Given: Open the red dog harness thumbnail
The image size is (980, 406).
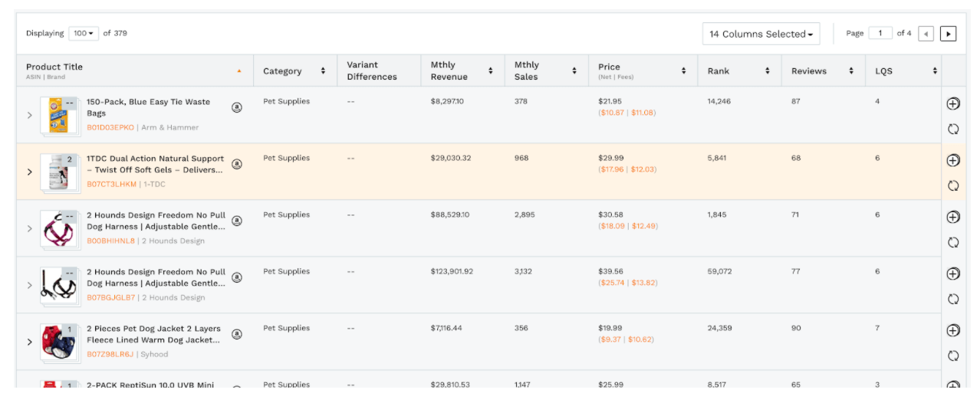Looking at the screenshot, I should [60, 228].
